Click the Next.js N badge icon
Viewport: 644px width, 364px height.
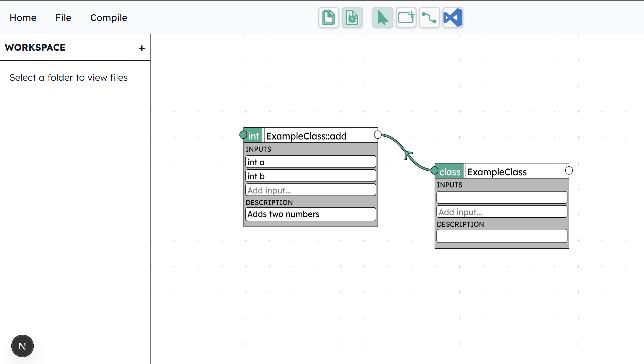click(22, 346)
